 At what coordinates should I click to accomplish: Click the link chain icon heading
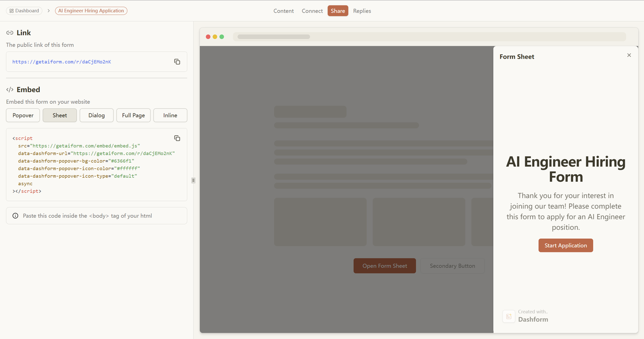[x=10, y=33]
